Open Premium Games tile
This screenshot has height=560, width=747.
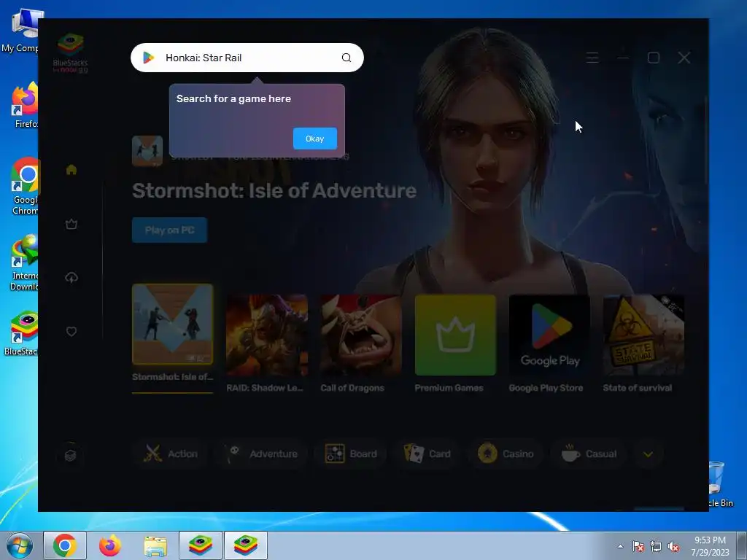455,335
